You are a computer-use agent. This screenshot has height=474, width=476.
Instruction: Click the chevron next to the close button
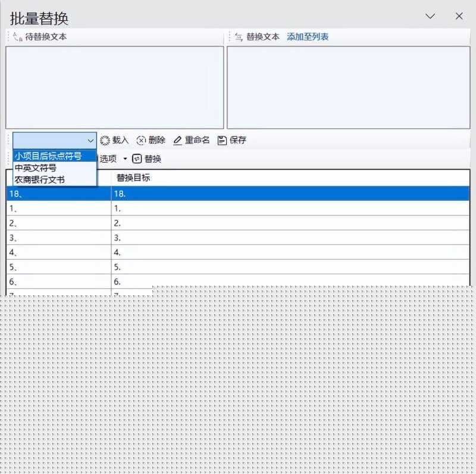430,16
